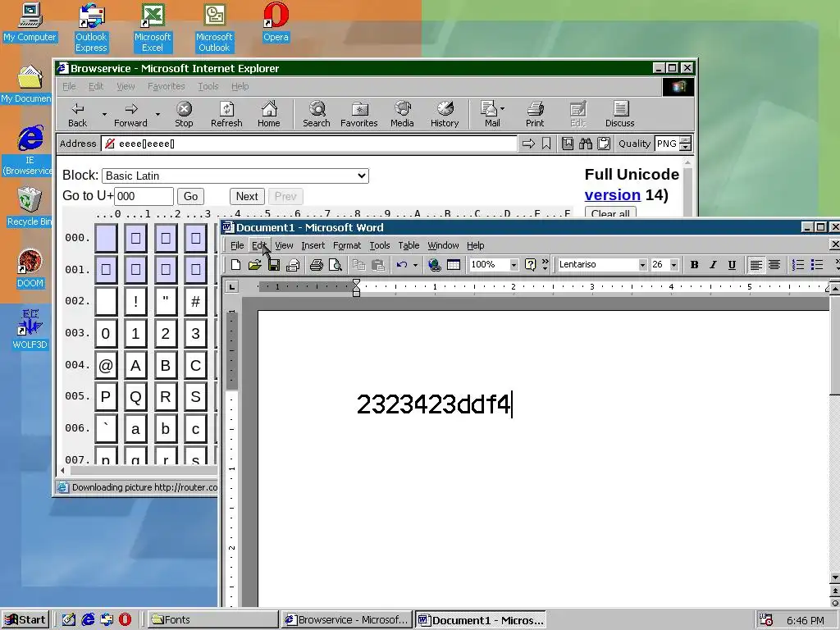The image size is (840, 630).
Task: Toggle numbered list in Word
Action: point(798,265)
